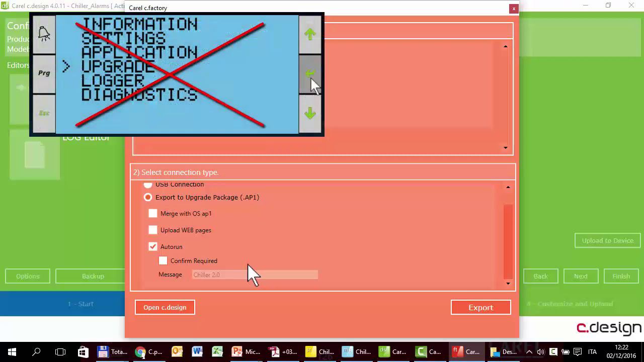Open Task View on the taskbar

pos(60,352)
